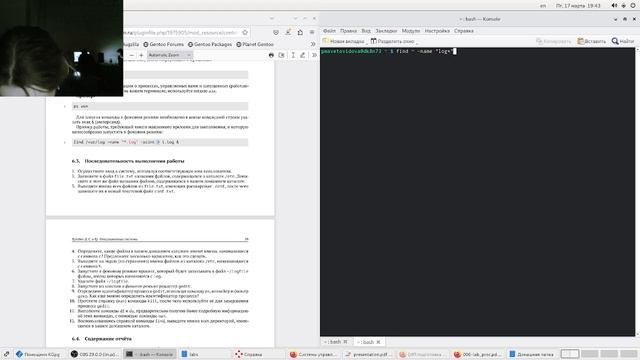640x360 pixels.
Task: Switch to presentation.pdf taskbar entry
Action: (367, 354)
